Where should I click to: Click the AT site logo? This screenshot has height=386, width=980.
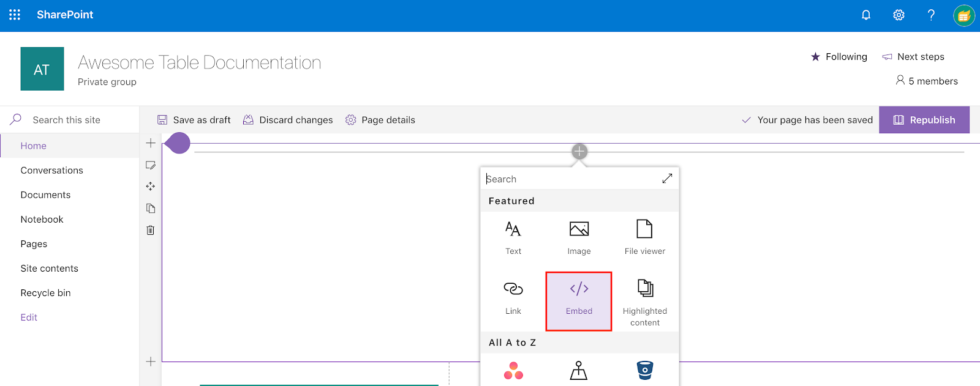pyautogui.click(x=42, y=69)
